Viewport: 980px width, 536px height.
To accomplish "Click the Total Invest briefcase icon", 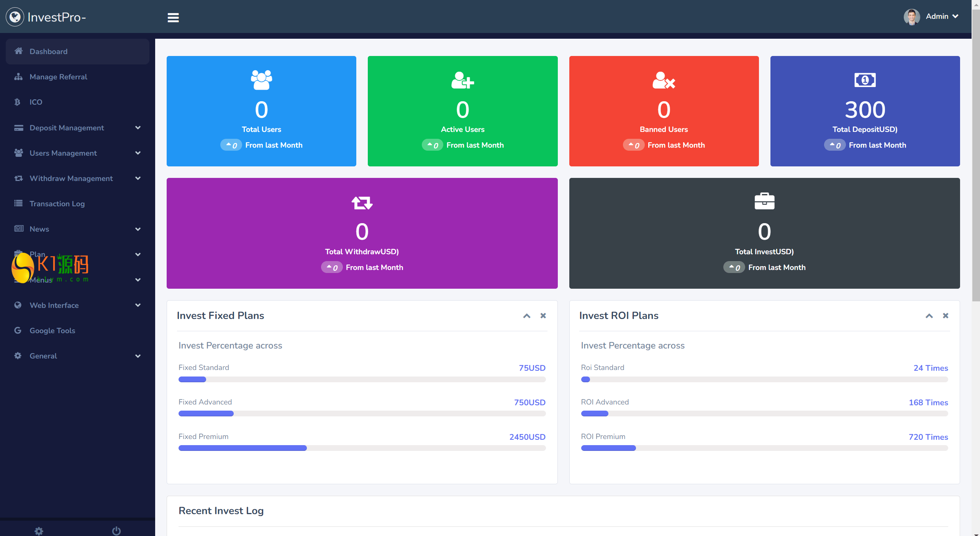I will pyautogui.click(x=764, y=201).
